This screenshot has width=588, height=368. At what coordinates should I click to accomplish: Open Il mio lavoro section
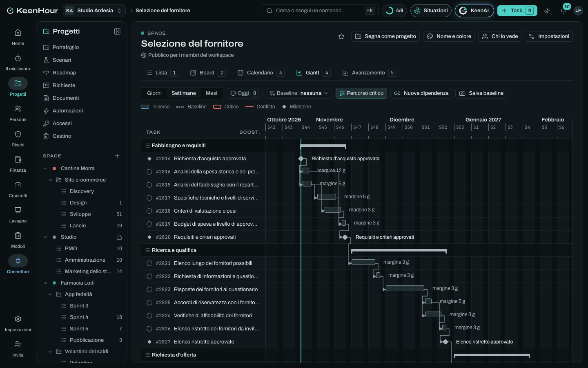[18, 63]
